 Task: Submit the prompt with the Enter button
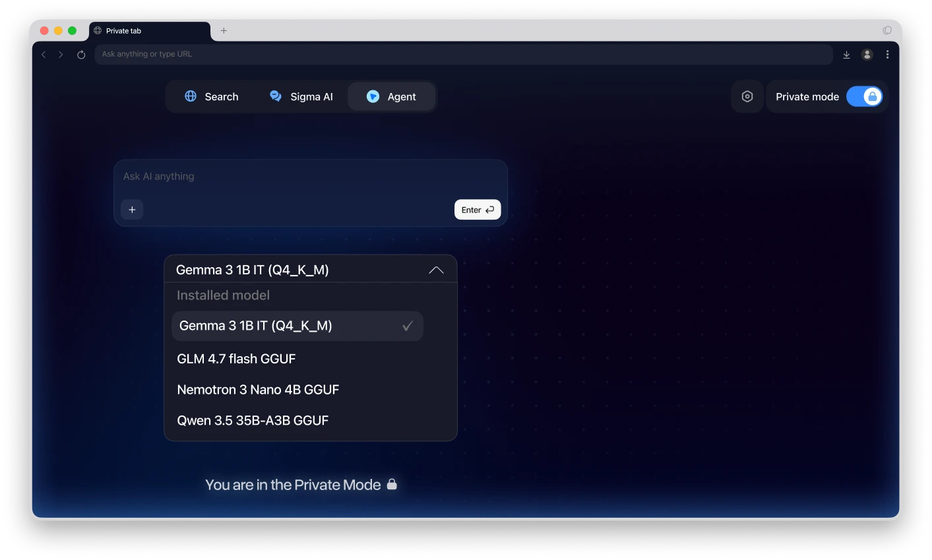pyautogui.click(x=478, y=210)
